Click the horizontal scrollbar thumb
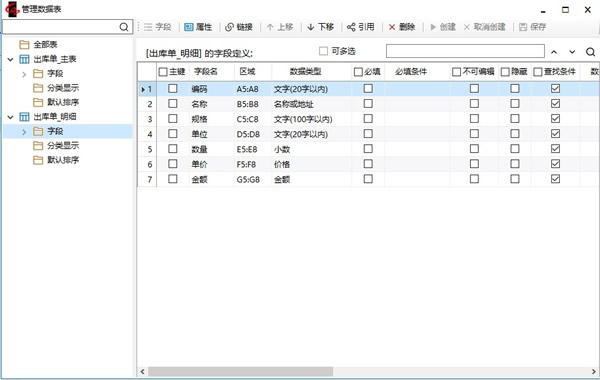Viewport: 600px width, 380px height. click(241, 372)
